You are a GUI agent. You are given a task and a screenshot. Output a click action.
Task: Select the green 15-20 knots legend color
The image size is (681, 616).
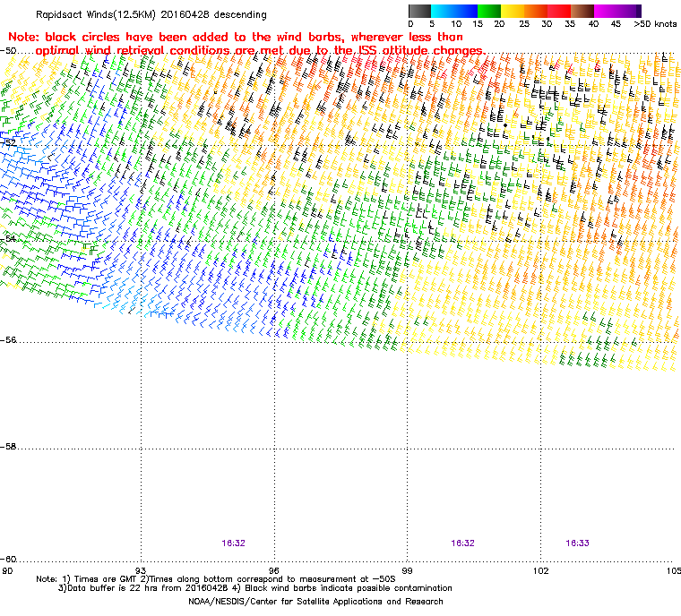tap(489, 11)
